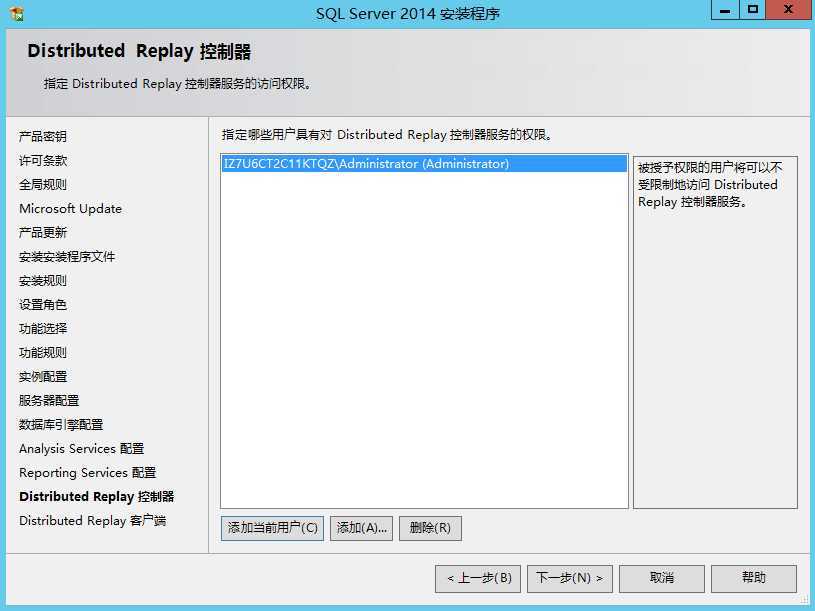Select 实例配置 step in sidebar

[43, 377]
